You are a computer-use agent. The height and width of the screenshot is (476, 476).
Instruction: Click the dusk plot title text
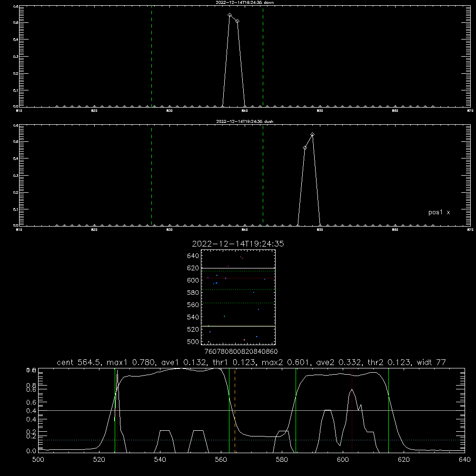coord(245,121)
